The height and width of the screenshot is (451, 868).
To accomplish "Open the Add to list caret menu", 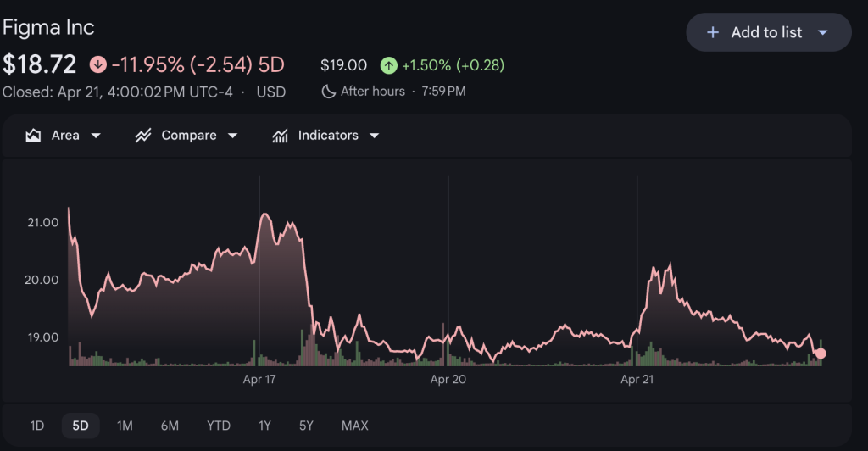I will (x=822, y=32).
